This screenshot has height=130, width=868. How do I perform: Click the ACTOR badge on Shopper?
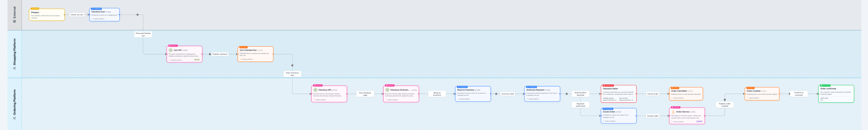pyautogui.click(x=35, y=8)
